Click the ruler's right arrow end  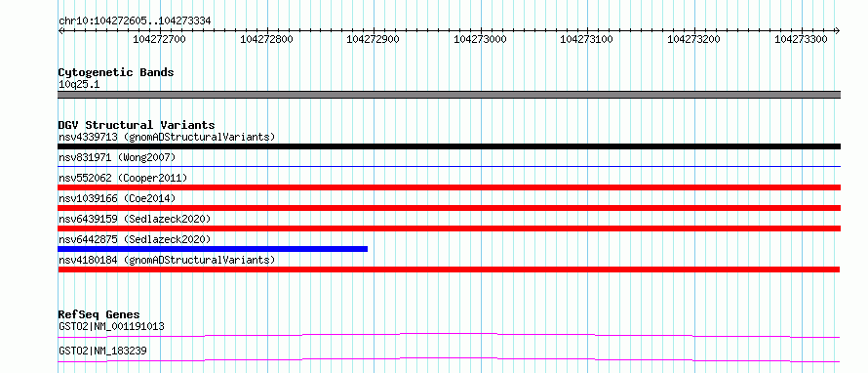click(837, 31)
